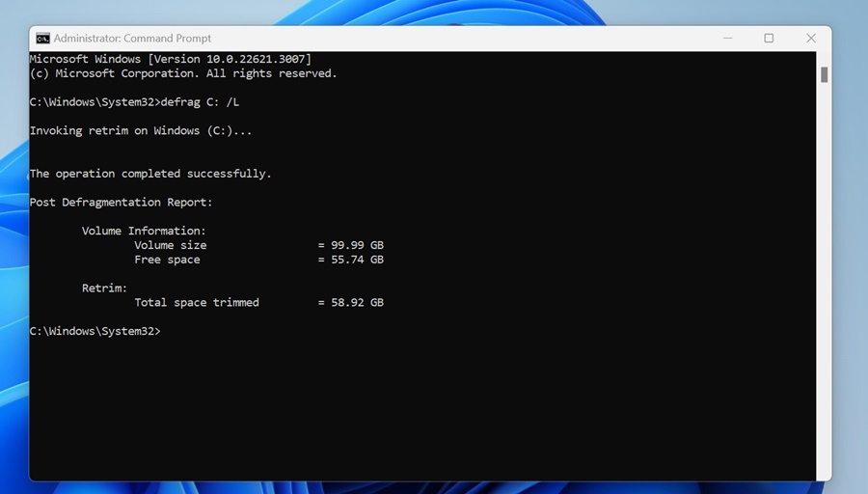Click the 'Volume Information:' heading
Viewport: 868px width, 494px height.
[x=144, y=232]
